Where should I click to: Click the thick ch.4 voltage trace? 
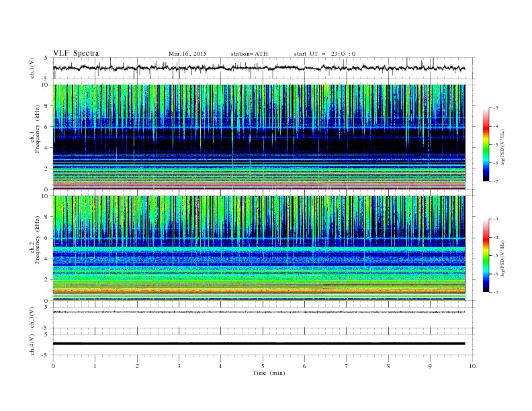coord(259,344)
